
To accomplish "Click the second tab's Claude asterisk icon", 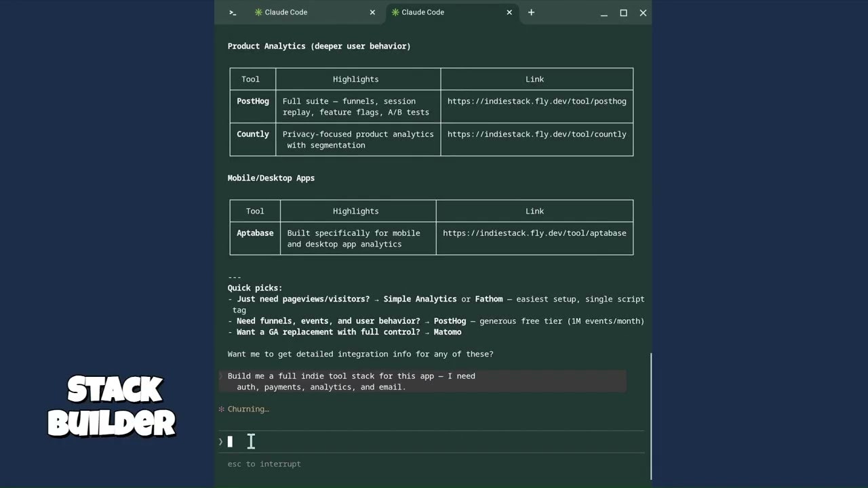I will coord(395,12).
